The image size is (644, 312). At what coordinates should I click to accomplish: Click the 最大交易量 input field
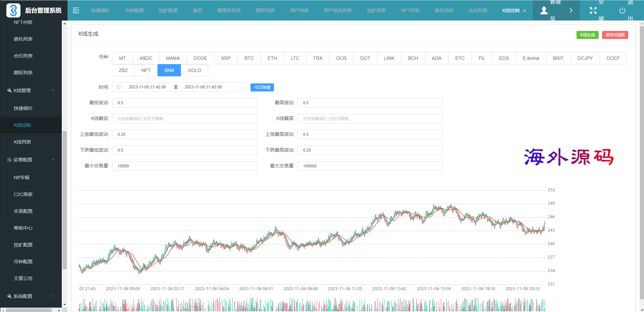370,166
